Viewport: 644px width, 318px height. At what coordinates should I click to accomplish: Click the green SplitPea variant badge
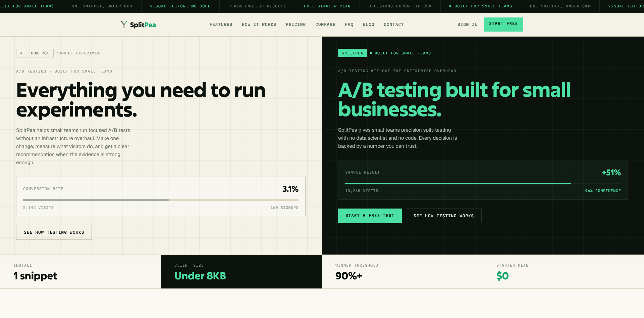[x=353, y=53]
